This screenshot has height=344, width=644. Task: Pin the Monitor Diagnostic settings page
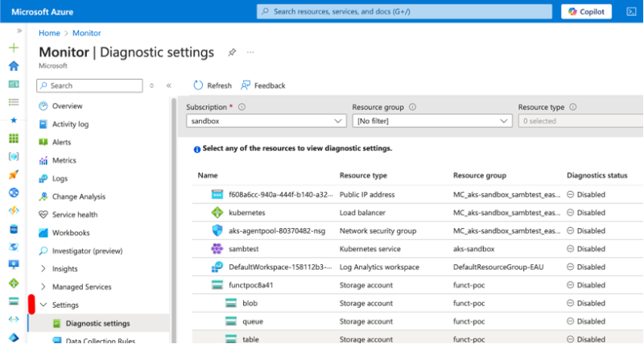(232, 52)
